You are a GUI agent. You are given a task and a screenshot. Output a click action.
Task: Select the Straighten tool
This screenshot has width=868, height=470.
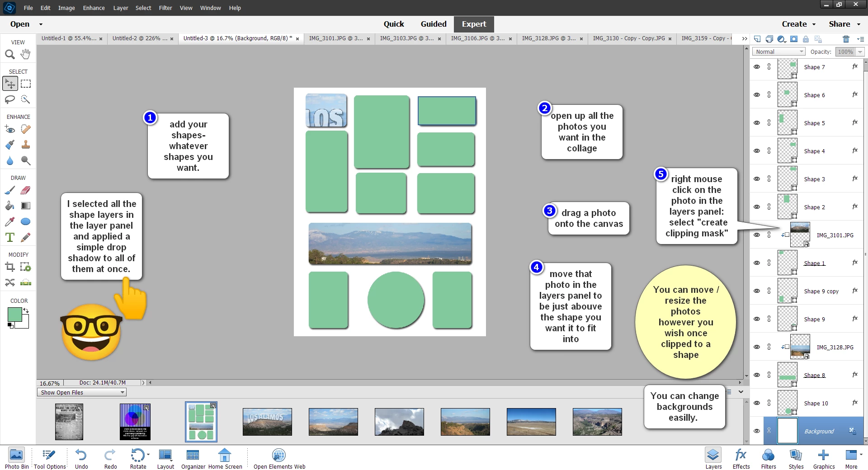pyautogui.click(x=26, y=283)
